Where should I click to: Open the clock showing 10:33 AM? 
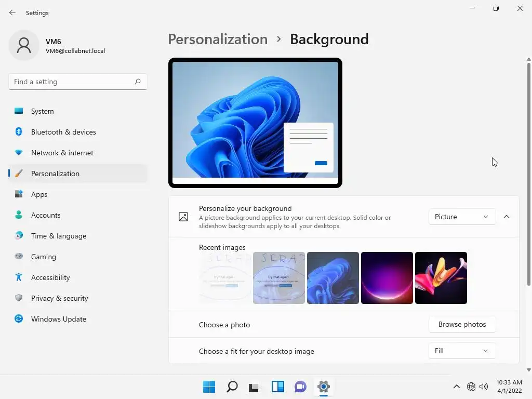tap(509, 387)
